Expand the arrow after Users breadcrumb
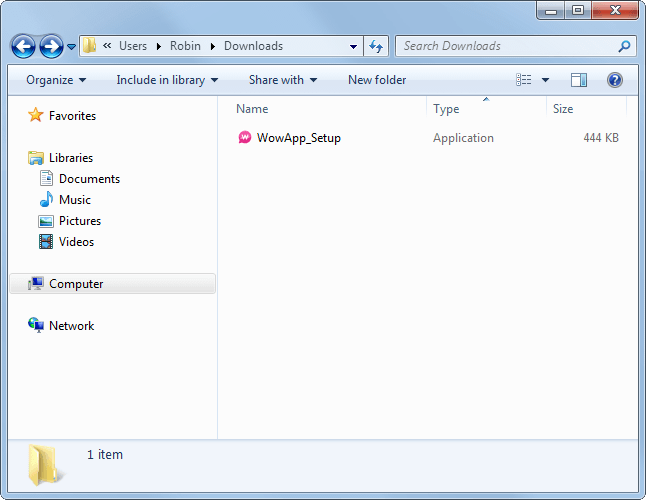The image size is (646, 500). click(159, 46)
